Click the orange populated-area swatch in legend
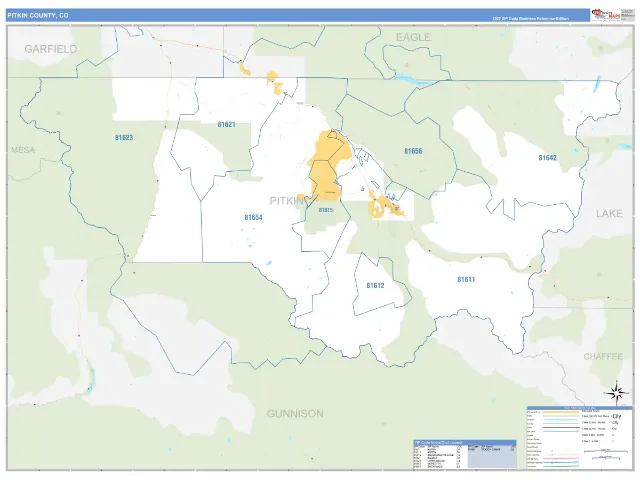The width and height of the screenshot is (640, 480). tap(563, 412)
